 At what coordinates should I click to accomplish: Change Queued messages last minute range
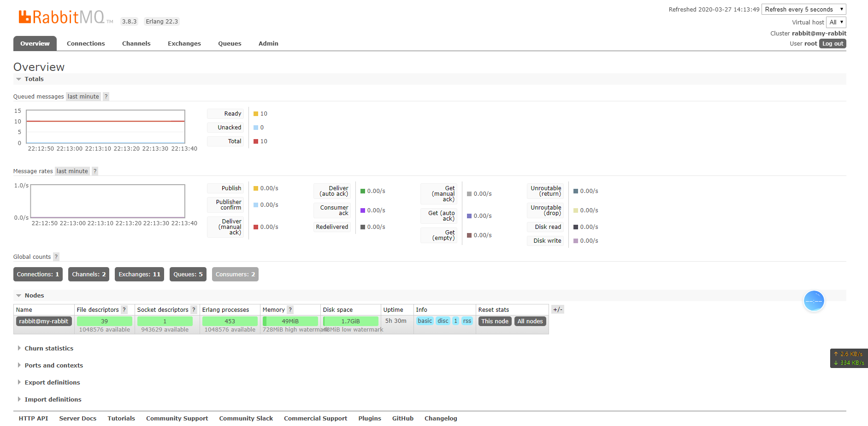[83, 97]
